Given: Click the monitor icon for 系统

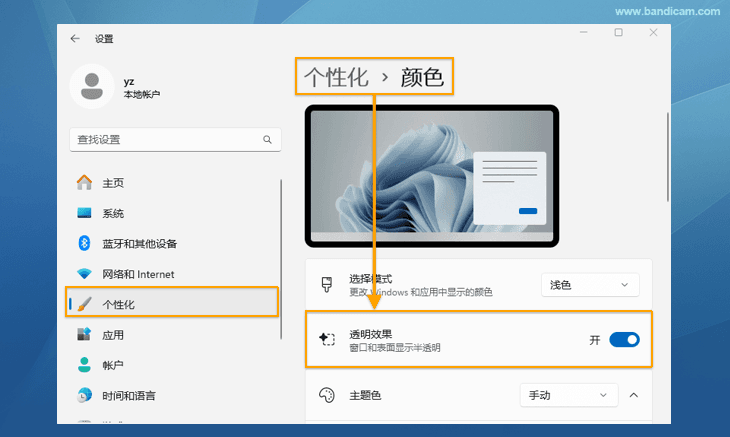Looking at the screenshot, I should pyautogui.click(x=84, y=213).
